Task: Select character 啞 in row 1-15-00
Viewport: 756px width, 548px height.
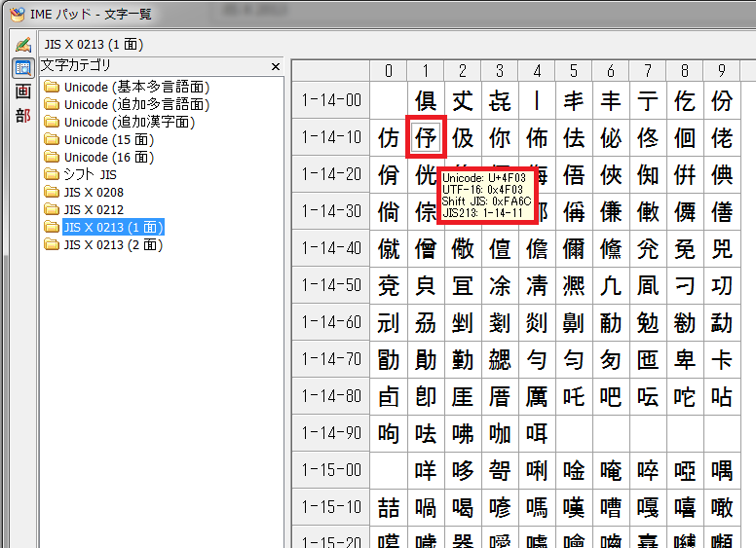Action: coord(685,470)
